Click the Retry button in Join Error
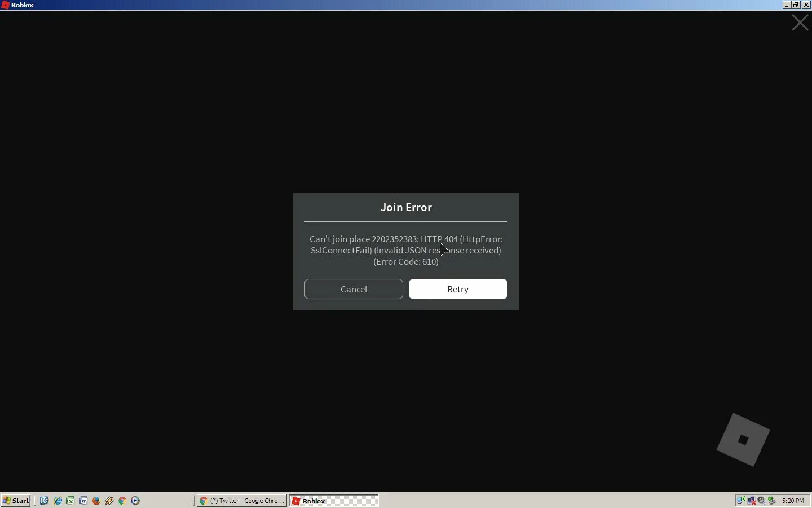Screen dimensions: 812x508 tap(458, 289)
